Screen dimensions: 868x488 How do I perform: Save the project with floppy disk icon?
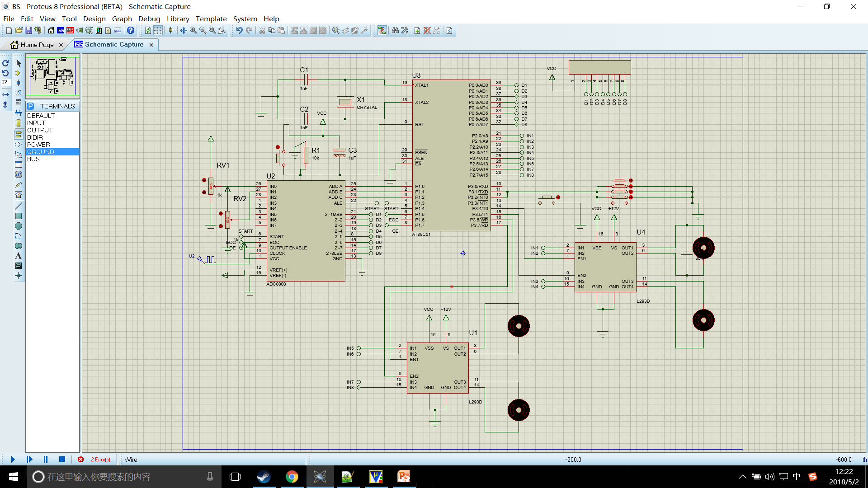[x=28, y=30]
